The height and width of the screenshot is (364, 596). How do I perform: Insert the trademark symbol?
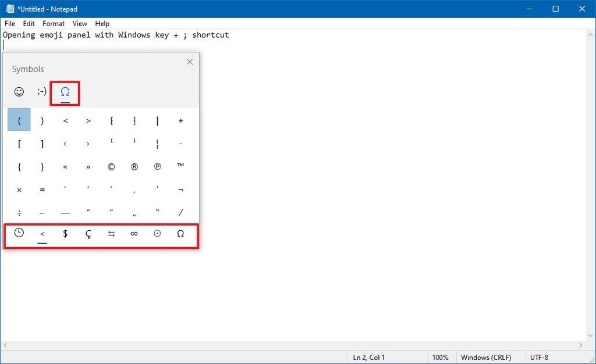coord(180,166)
